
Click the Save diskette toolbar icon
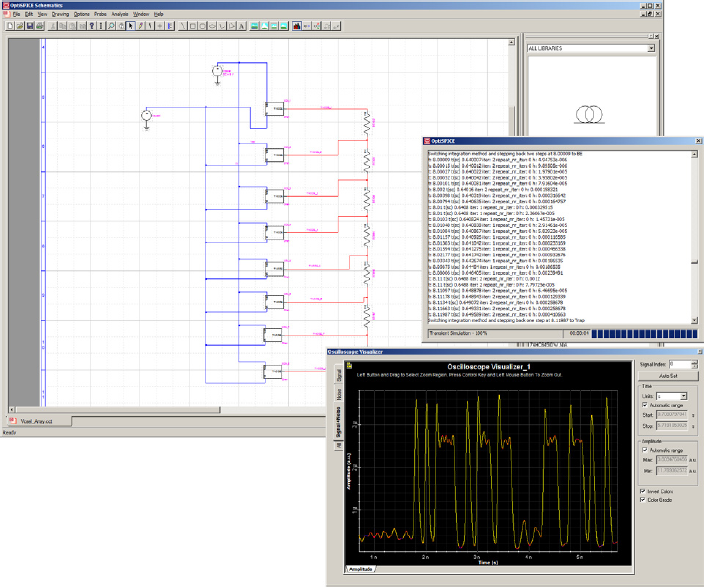30,26
